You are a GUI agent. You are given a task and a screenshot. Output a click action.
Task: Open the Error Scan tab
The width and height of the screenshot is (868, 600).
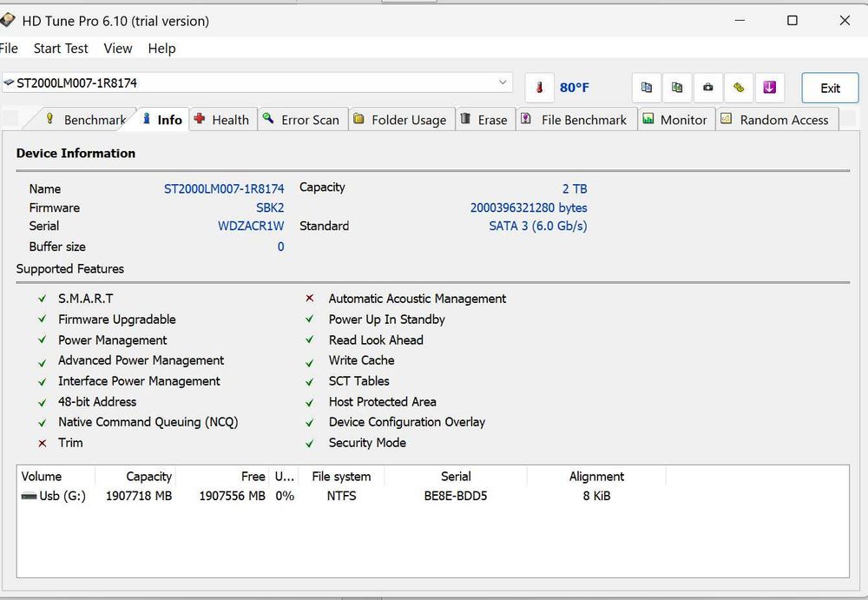(x=302, y=120)
